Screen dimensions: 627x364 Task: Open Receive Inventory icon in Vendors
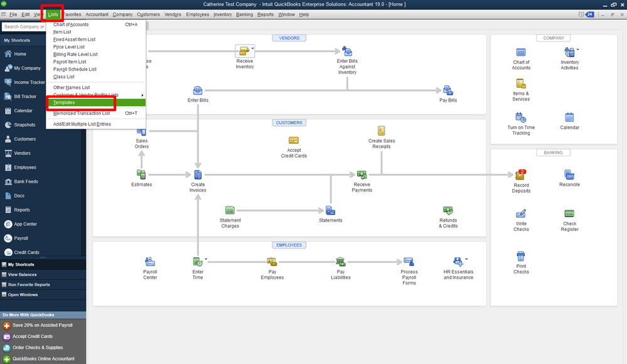click(244, 51)
